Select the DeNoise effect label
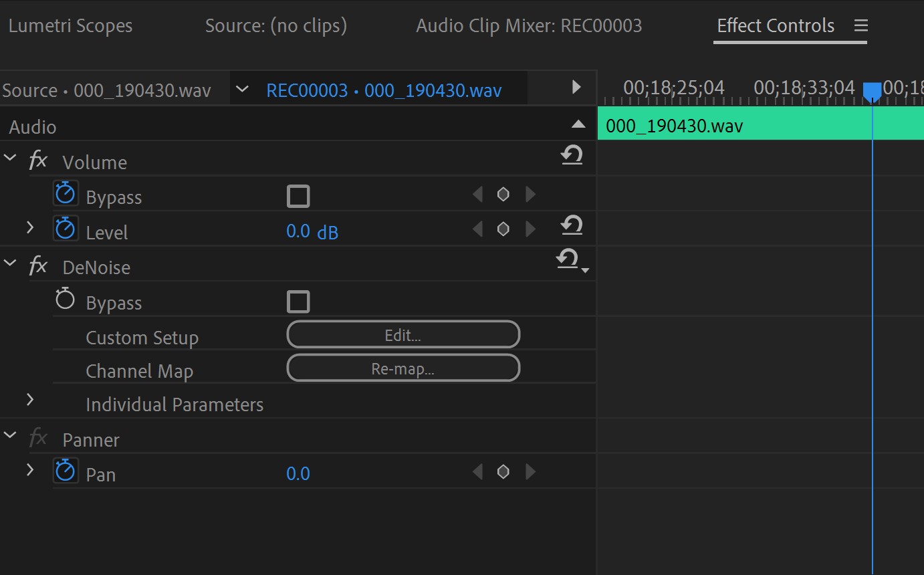This screenshot has height=575, width=924. (96, 267)
